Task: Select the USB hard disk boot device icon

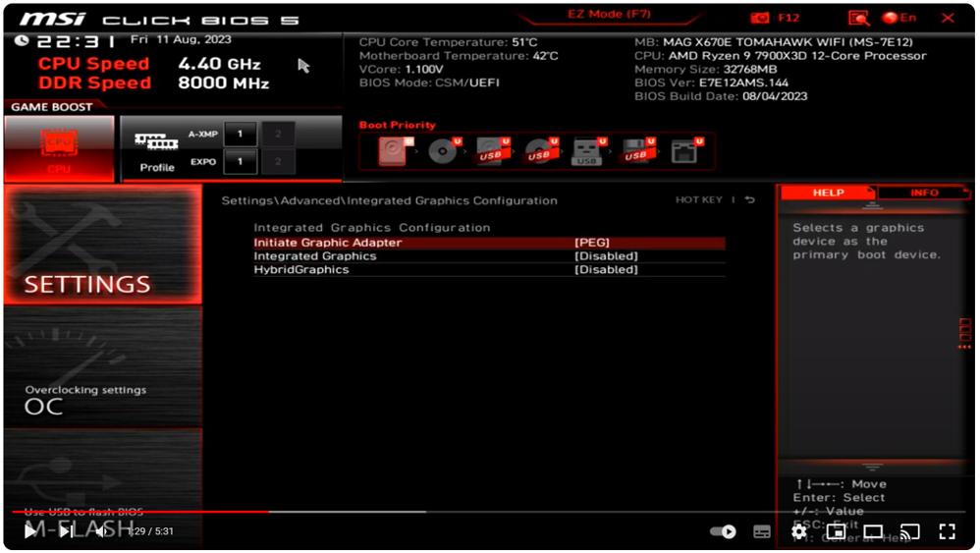Action: (493, 150)
